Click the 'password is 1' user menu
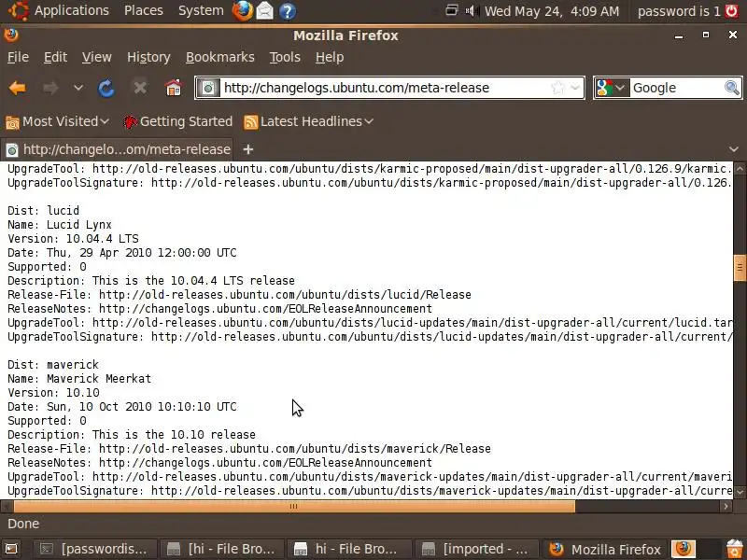 [x=679, y=11]
